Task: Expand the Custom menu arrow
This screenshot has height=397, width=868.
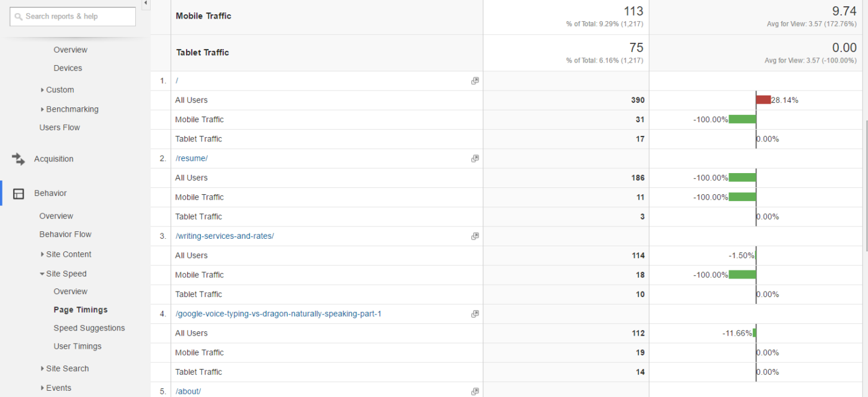Action: coord(42,90)
